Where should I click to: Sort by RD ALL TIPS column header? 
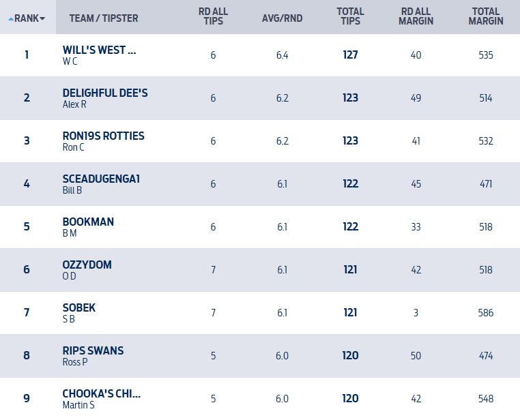[x=213, y=16]
